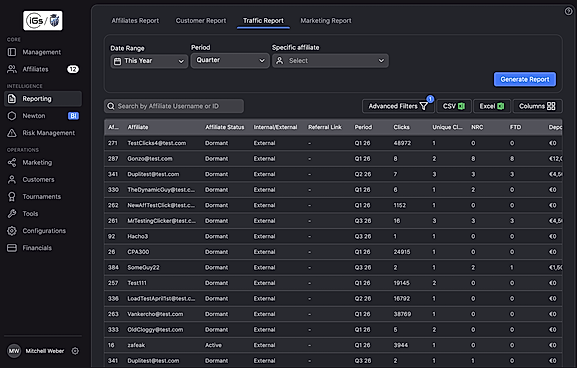Click clicks value 48972
577x368 pixels.
click(x=402, y=143)
